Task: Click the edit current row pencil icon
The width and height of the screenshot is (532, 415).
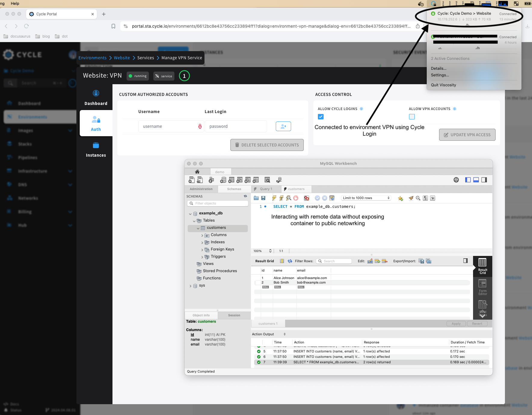Action: [x=370, y=261]
